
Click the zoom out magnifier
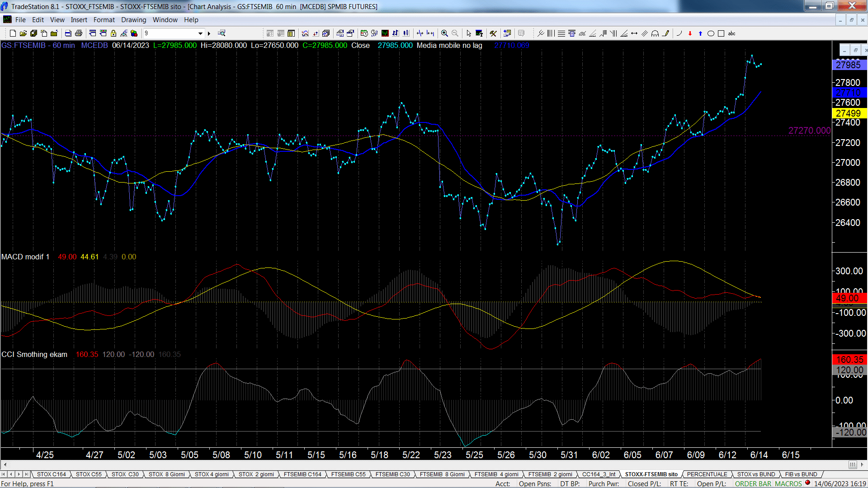point(455,33)
